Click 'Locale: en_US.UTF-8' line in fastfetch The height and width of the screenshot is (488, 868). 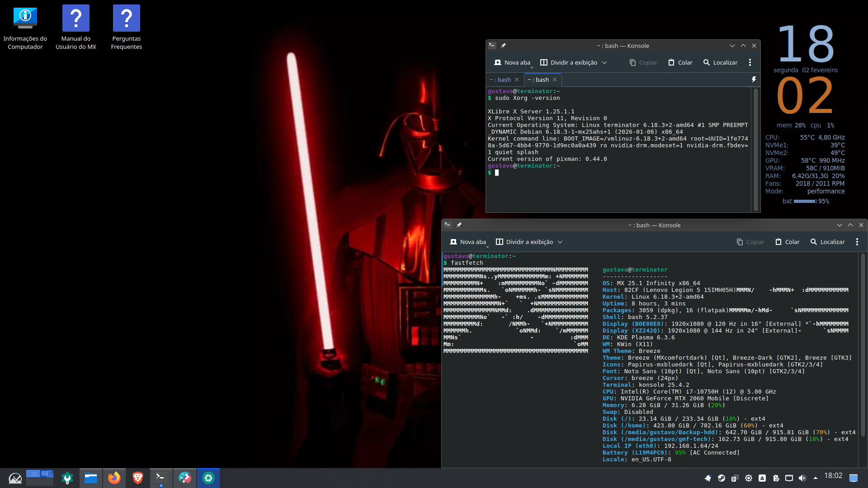click(x=637, y=460)
